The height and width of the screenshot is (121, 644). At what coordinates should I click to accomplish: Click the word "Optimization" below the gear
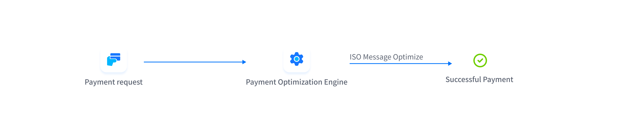[300, 82]
